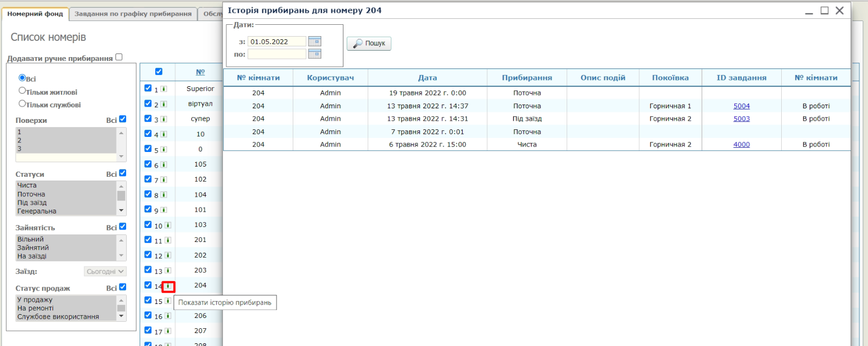The height and width of the screenshot is (346, 868).
Task: Select 'Тільки житлові' radio option
Action: (22, 91)
